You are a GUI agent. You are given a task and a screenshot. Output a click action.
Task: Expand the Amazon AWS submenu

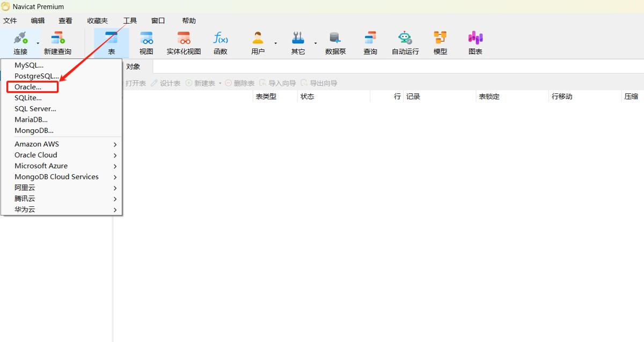click(x=64, y=144)
